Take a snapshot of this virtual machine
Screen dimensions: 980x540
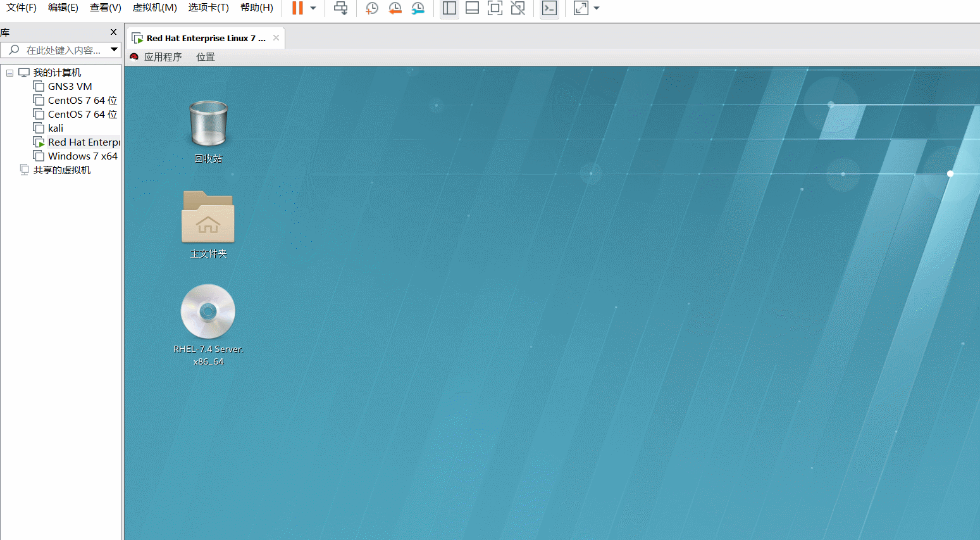tap(372, 8)
